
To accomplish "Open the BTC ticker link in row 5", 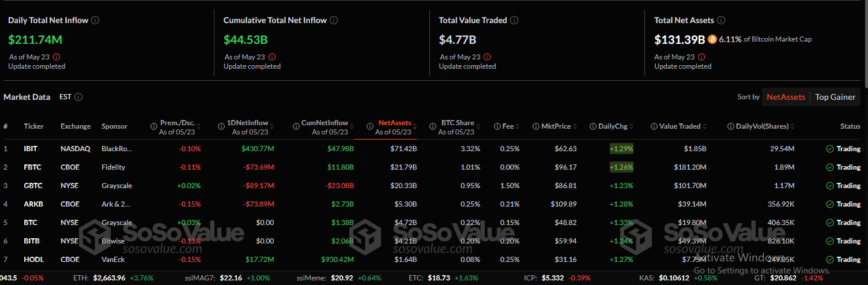I will tap(30, 223).
